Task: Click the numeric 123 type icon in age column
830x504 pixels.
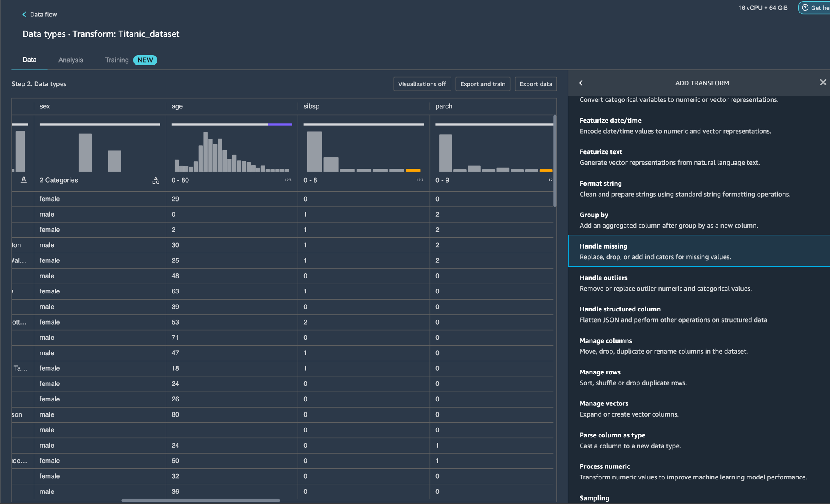Action: coord(287,180)
